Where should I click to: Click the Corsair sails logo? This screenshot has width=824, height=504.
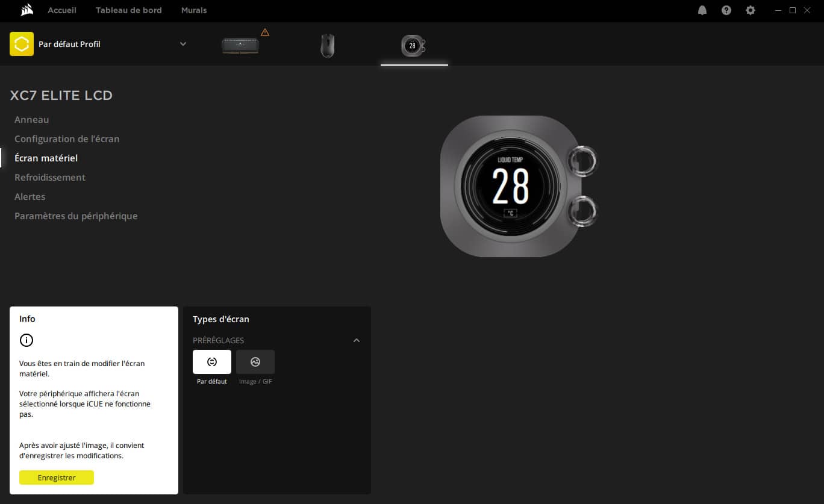[x=27, y=10]
